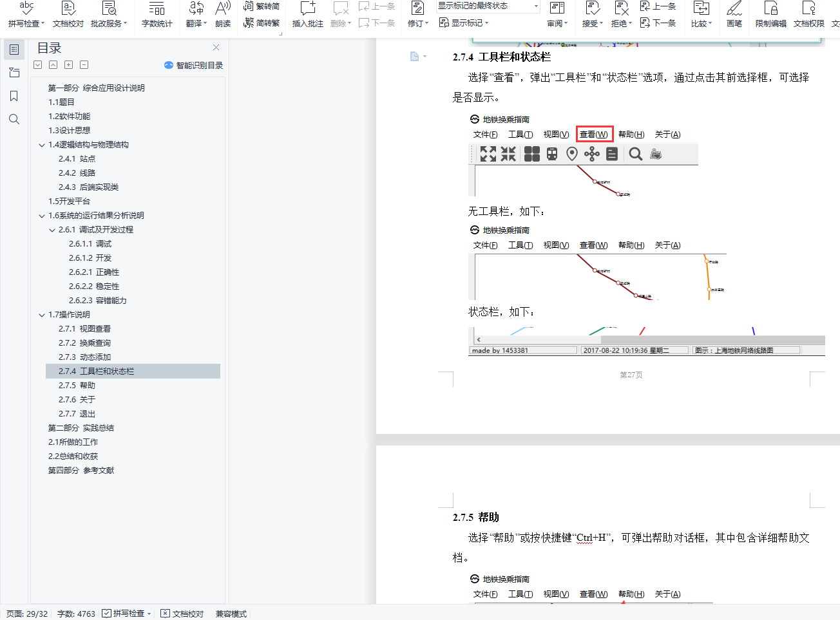Jump to 1.3设计思想 in outline
The width and height of the screenshot is (840, 620).
(69, 131)
